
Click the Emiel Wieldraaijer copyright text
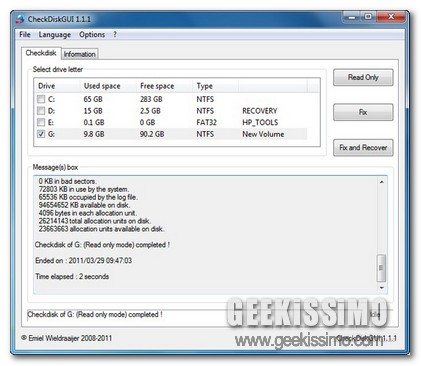tap(67, 338)
